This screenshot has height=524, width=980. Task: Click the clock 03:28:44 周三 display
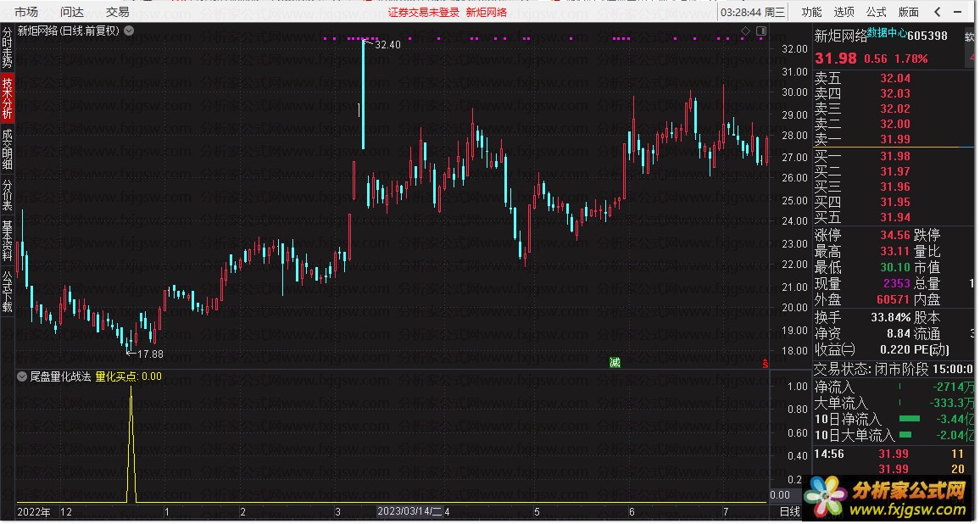tap(753, 12)
